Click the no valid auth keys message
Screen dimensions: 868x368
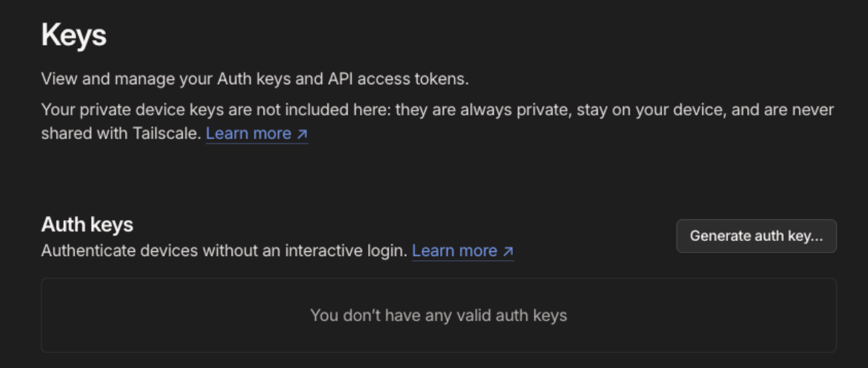pos(438,315)
